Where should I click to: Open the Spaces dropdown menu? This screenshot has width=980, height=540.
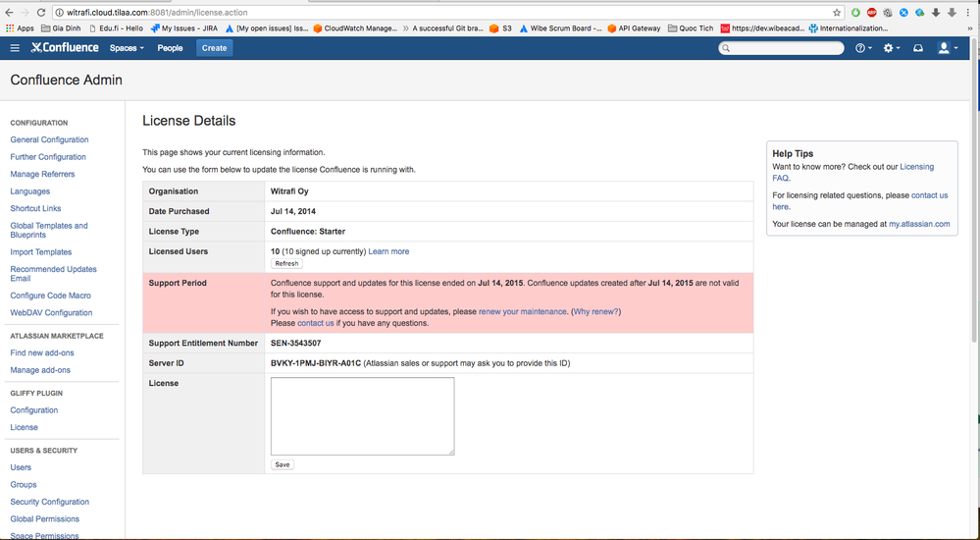[127, 48]
